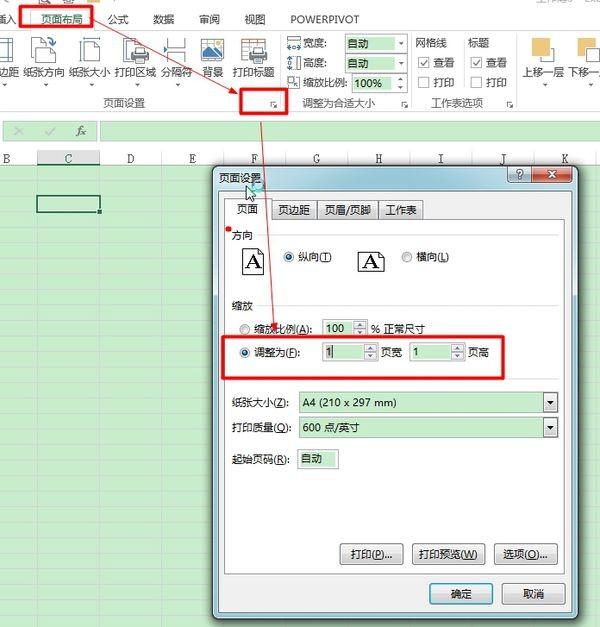Switch to the POWERPIVOT ribbon tab
The height and width of the screenshot is (627, 600).
[324, 19]
